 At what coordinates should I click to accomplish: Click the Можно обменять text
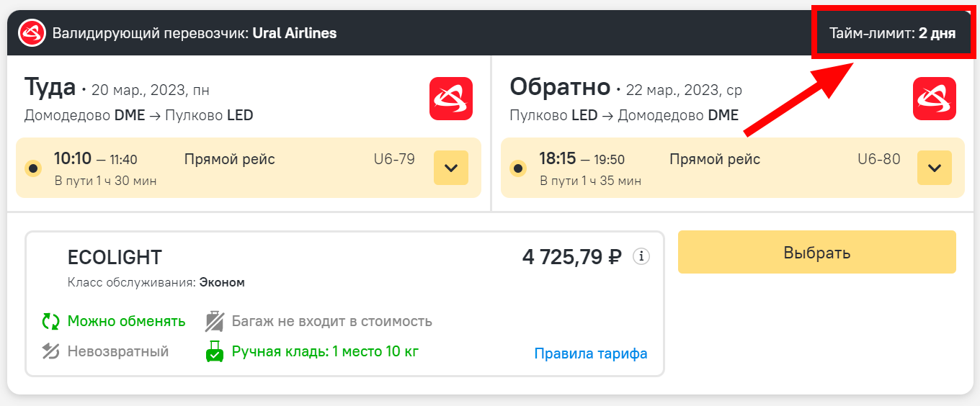pos(126,321)
